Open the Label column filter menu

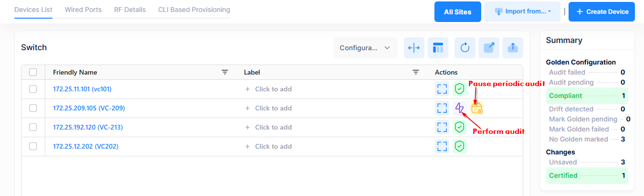coord(416,72)
